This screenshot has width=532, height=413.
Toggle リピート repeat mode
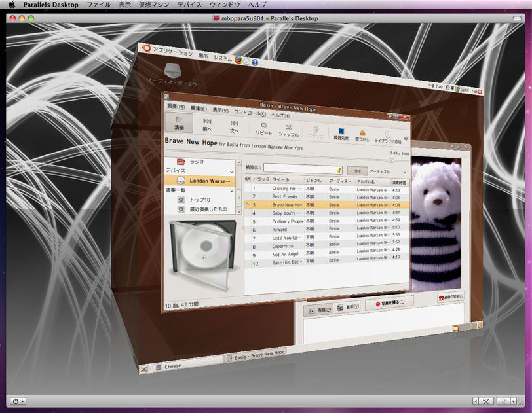click(x=263, y=129)
